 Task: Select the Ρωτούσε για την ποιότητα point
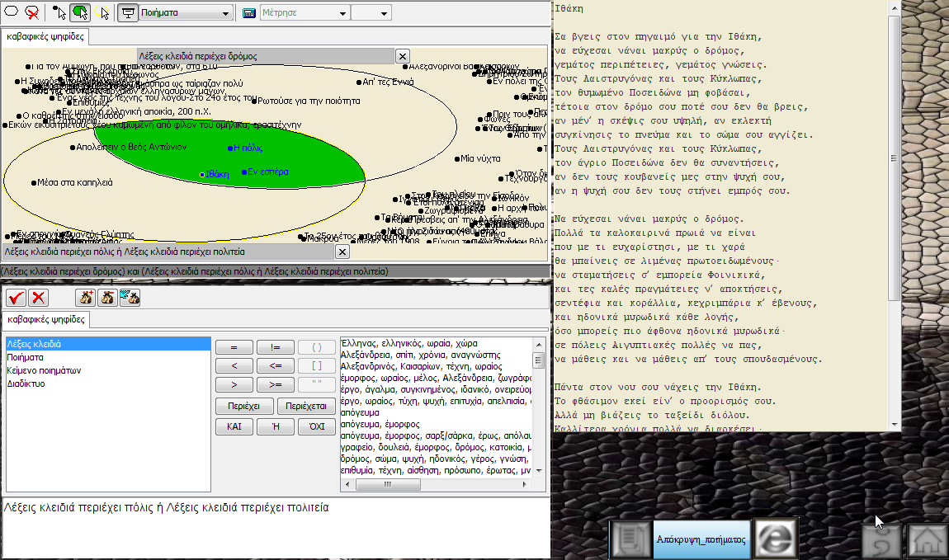255,101
